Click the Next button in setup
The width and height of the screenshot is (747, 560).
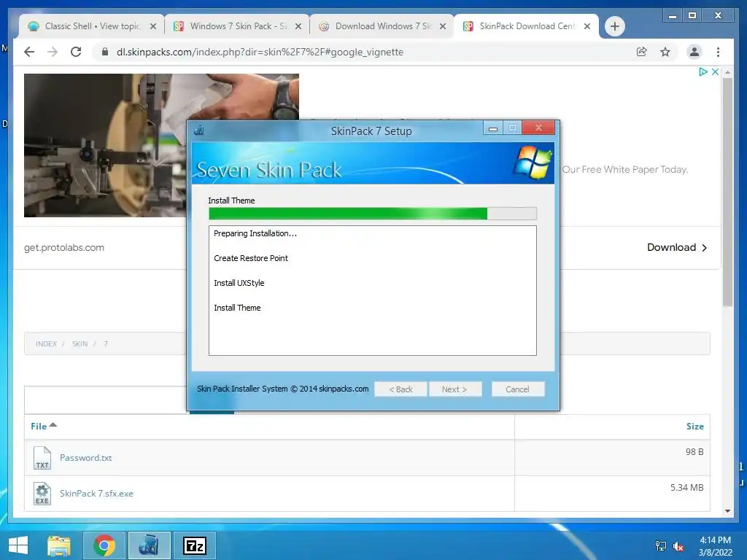(x=455, y=389)
